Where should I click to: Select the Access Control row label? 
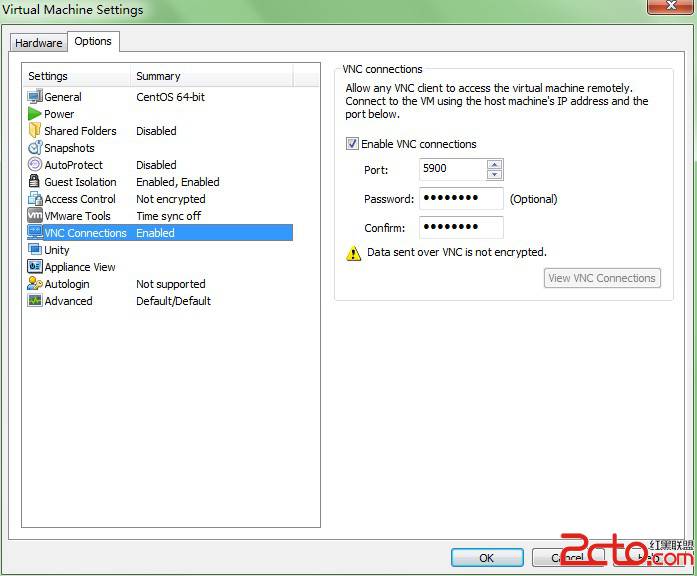[80, 199]
